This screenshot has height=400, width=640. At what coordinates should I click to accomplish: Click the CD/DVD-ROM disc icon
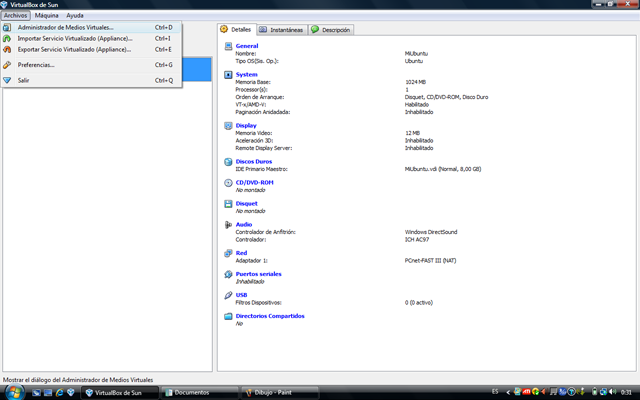pyautogui.click(x=228, y=183)
